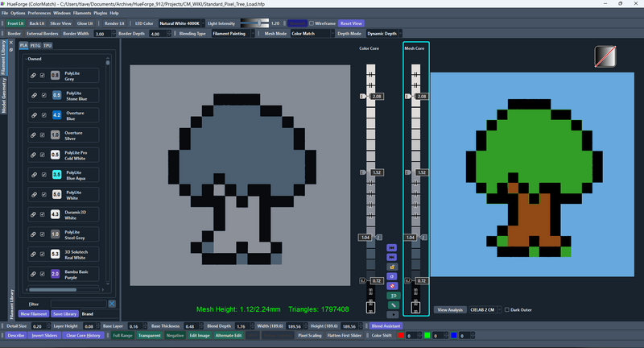This screenshot has height=348, width=644.
Task: Click the play arrow icon below the TD button
Action: pyautogui.click(x=392, y=314)
